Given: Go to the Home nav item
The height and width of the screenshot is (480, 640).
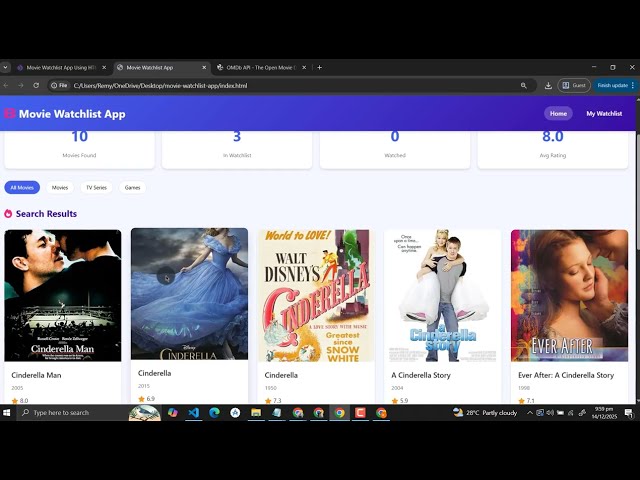Looking at the screenshot, I should [x=558, y=113].
